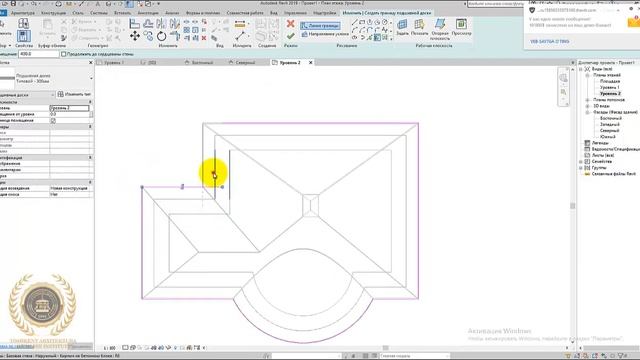Open Площадка in project browser
640x360 pixels.
point(610,81)
